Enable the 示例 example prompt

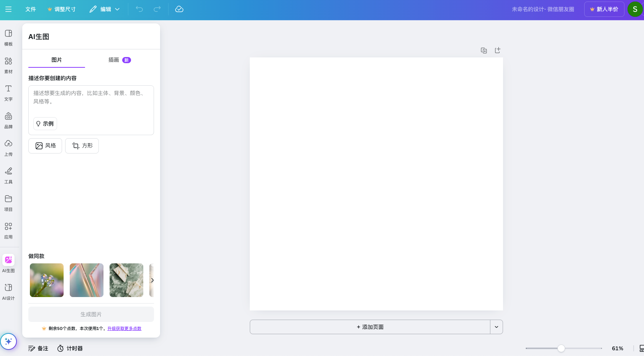(x=45, y=123)
